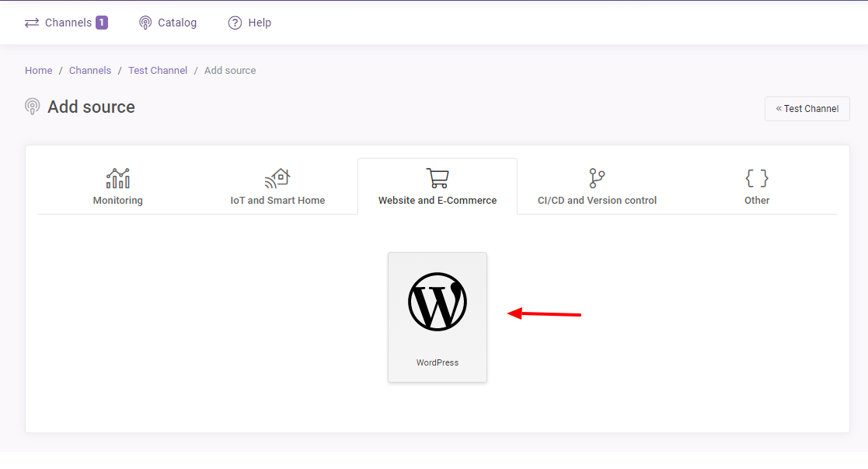Click the curly braces icon

[x=757, y=179]
